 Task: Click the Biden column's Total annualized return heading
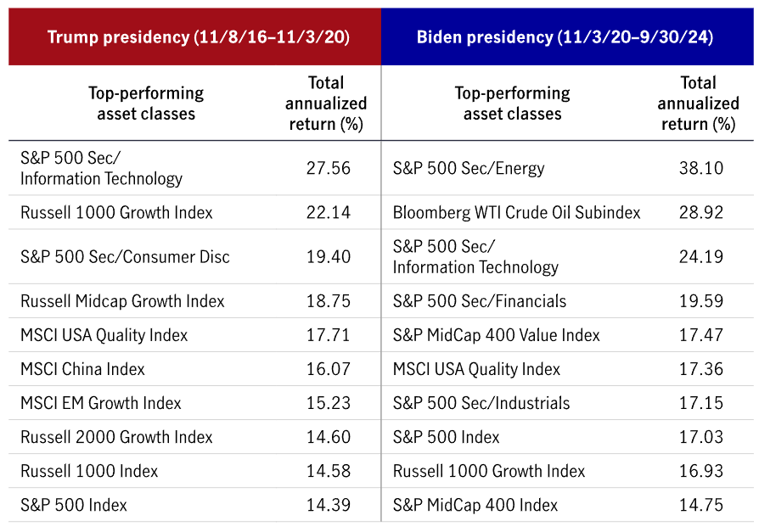(x=698, y=103)
